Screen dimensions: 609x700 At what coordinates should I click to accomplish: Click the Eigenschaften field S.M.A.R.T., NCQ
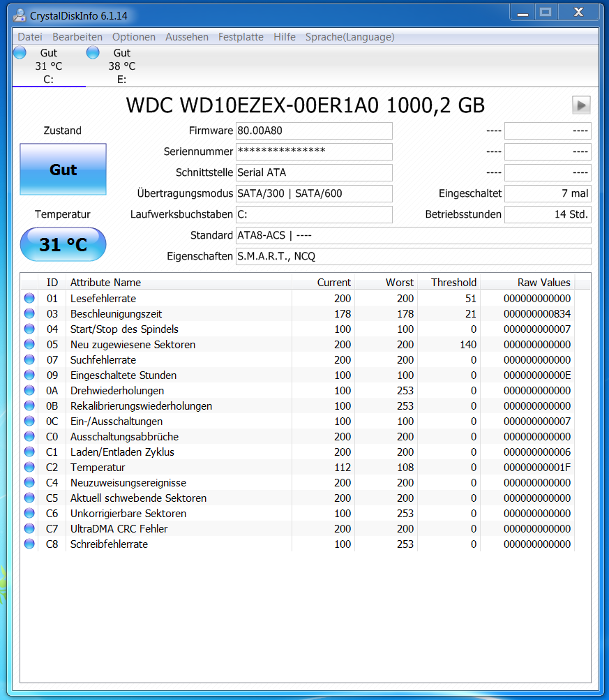pos(414,256)
